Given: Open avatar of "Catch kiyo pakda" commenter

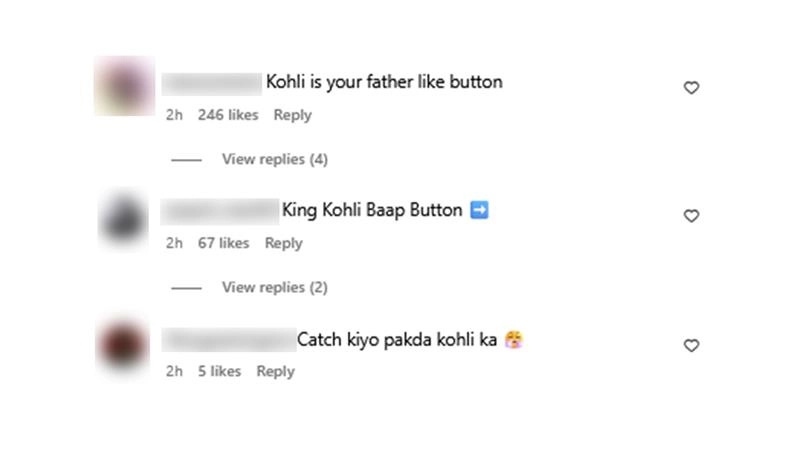Looking at the screenshot, I should pyautogui.click(x=123, y=346).
